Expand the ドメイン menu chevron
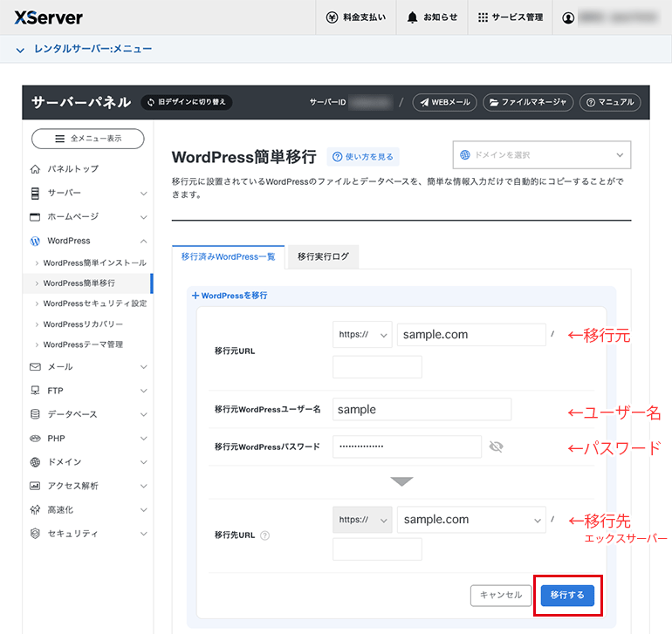The image size is (672, 634). tap(144, 462)
